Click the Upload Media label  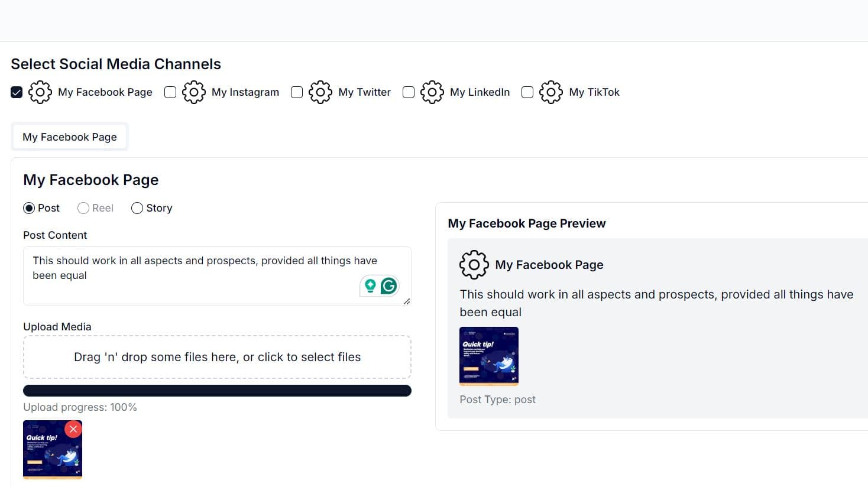(57, 327)
